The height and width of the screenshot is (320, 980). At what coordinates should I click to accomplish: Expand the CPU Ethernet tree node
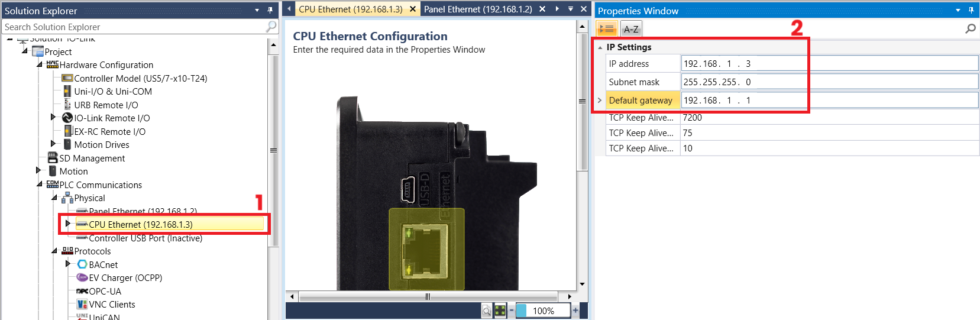(x=68, y=224)
